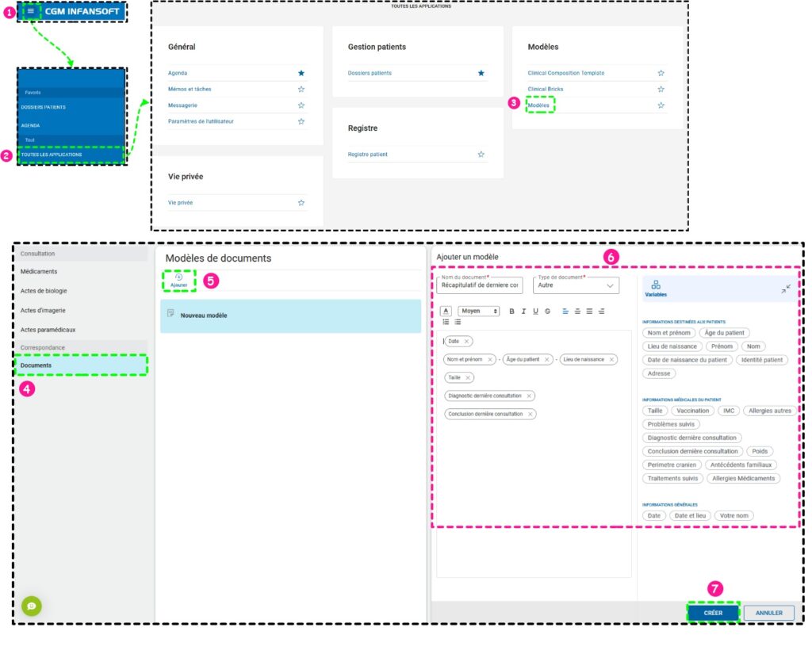Toggle favorite star for Messagerie
812x654 pixels.
[x=301, y=105]
